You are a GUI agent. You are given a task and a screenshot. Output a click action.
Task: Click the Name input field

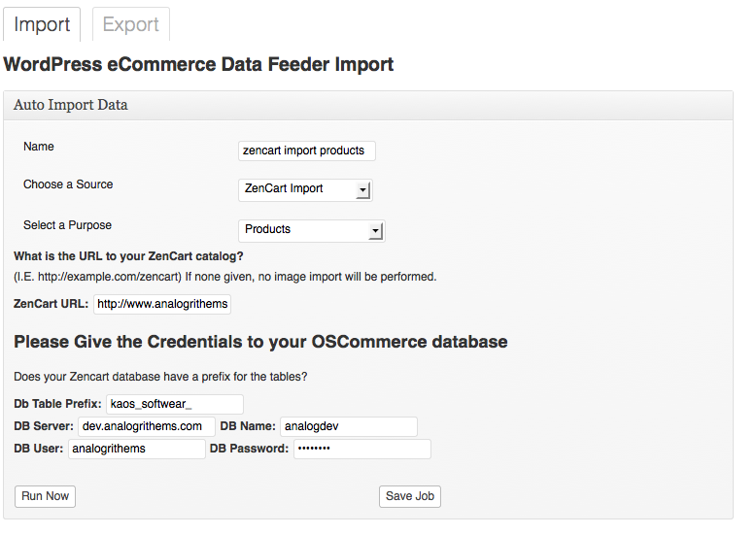306,150
